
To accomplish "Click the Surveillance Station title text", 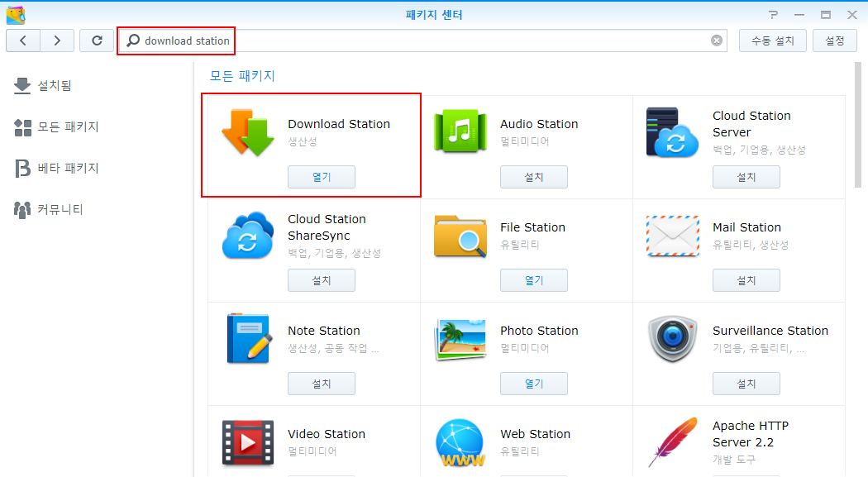I will (x=770, y=331).
